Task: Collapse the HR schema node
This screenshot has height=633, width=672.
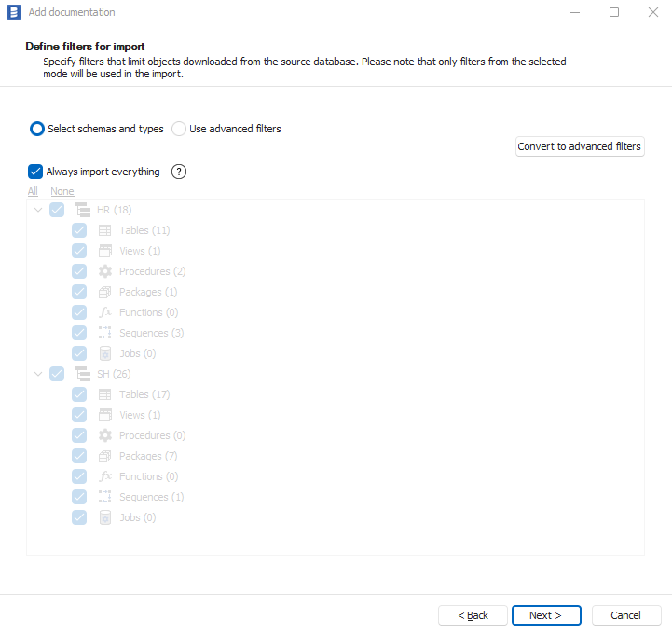Action: (38, 210)
